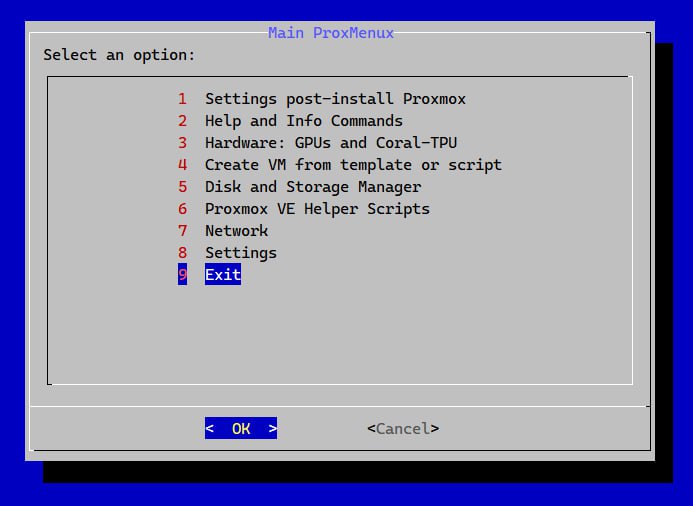Select Settings post-install Proxmox option
Screen dimensions: 693x506
tap(322, 99)
